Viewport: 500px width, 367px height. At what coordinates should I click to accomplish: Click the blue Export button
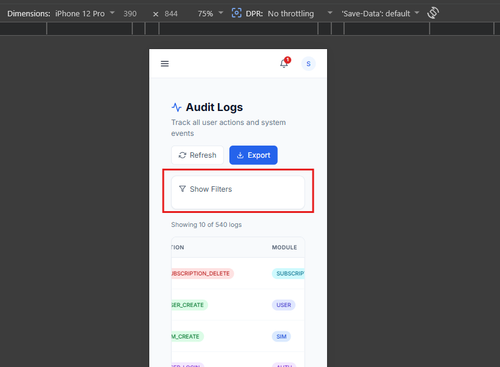[253, 155]
